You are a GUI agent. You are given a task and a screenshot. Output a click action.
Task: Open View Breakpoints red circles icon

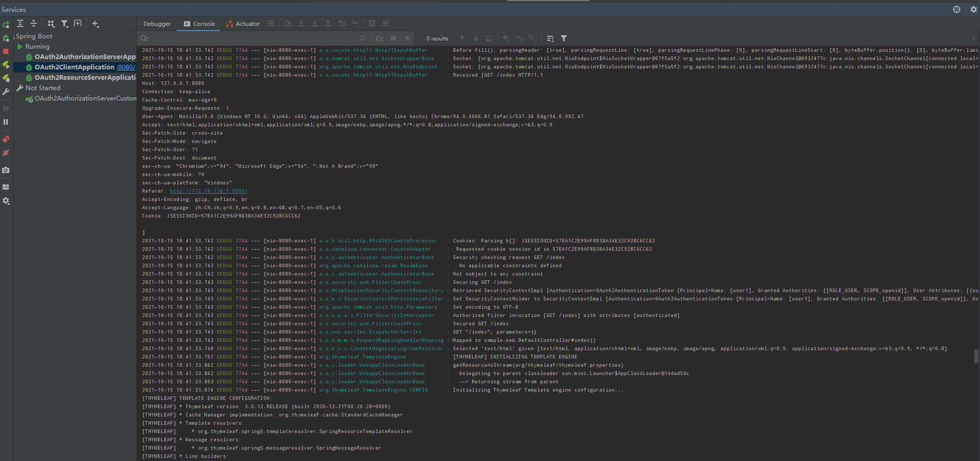point(6,139)
